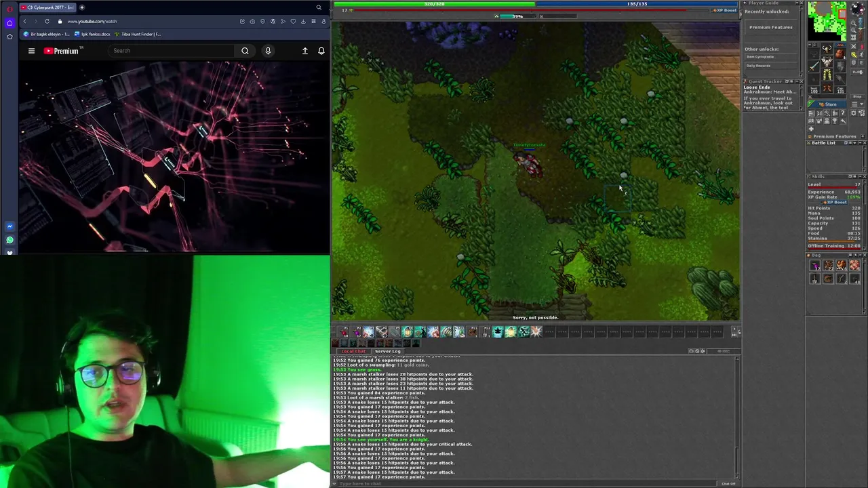The width and height of the screenshot is (868, 488).
Task: Toggle the chase opponent mode icon
Action: 861,55
